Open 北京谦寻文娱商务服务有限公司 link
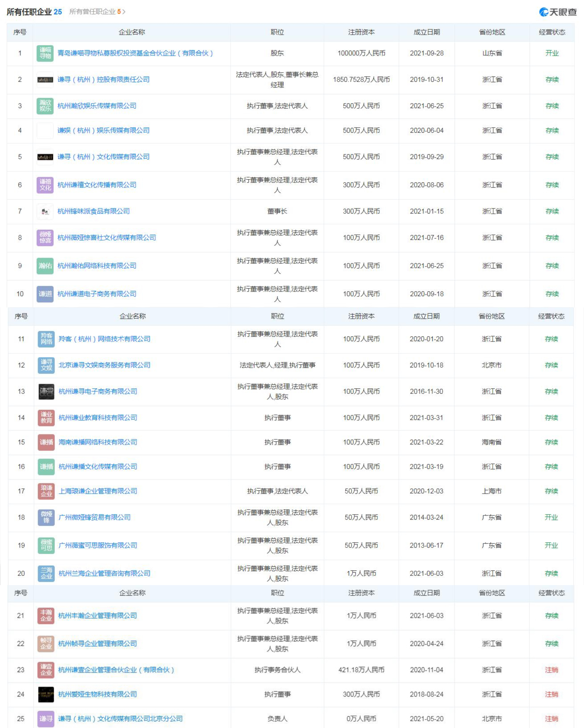Image resolution: width=584 pixels, height=728 pixels. point(104,365)
